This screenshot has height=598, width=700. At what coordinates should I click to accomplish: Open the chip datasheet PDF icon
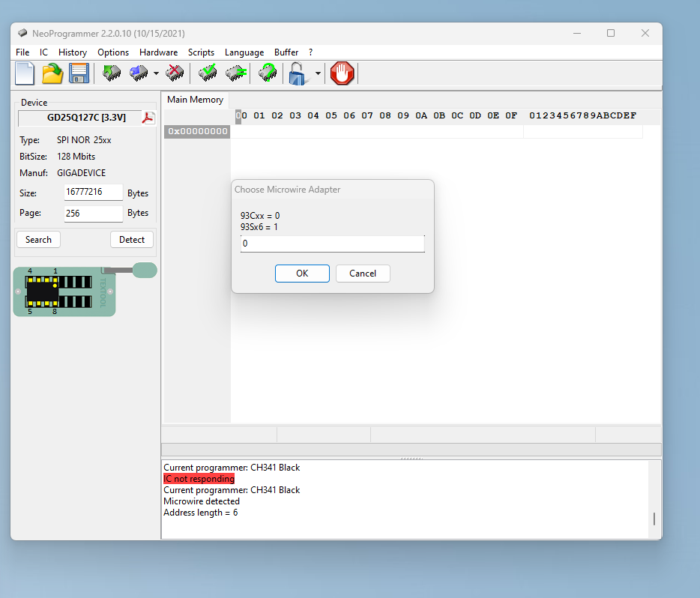coord(148,118)
